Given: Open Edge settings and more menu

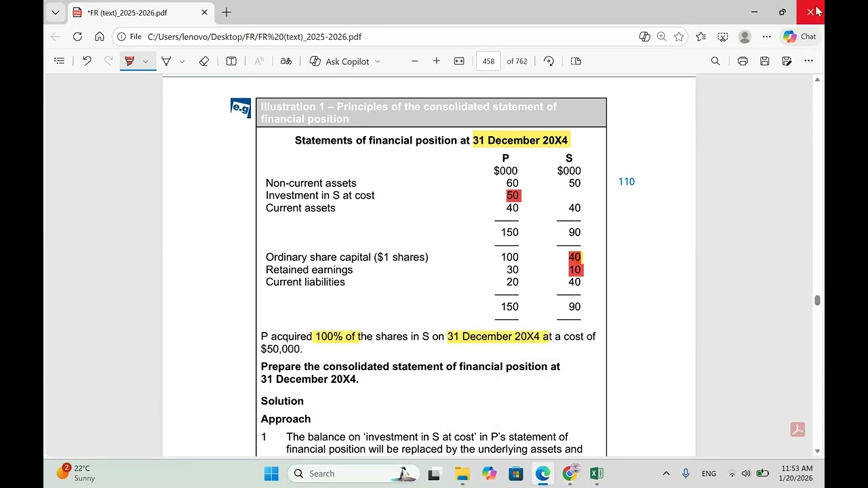Looking at the screenshot, I should point(766,37).
